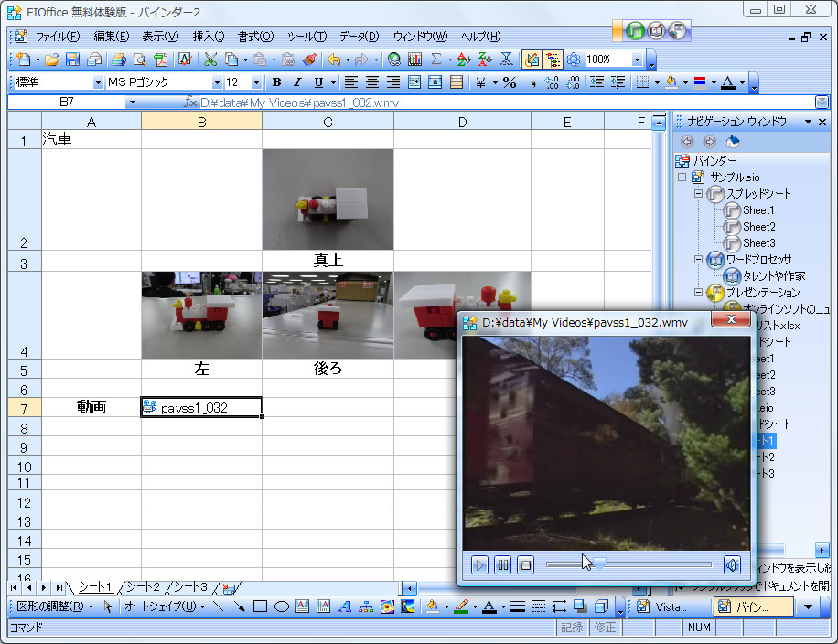Image resolution: width=838 pixels, height=644 pixels.
Task: Close the video player window
Action: coord(731,319)
